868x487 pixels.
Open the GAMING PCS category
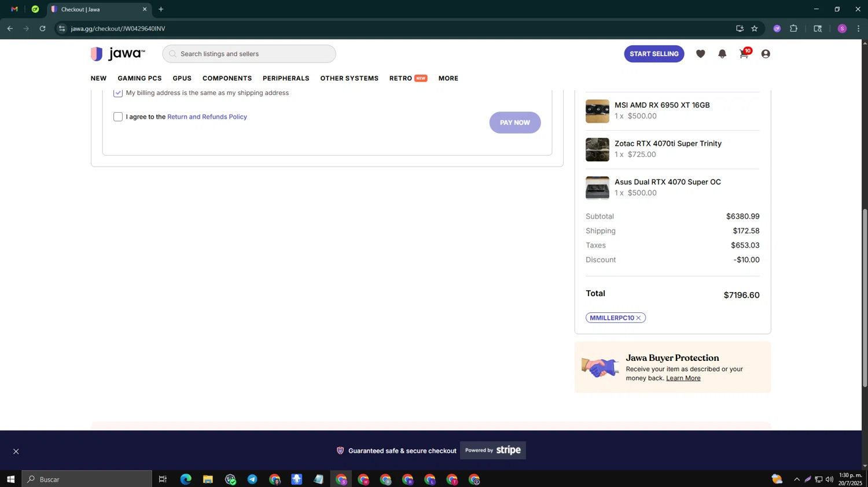point(139,78)
